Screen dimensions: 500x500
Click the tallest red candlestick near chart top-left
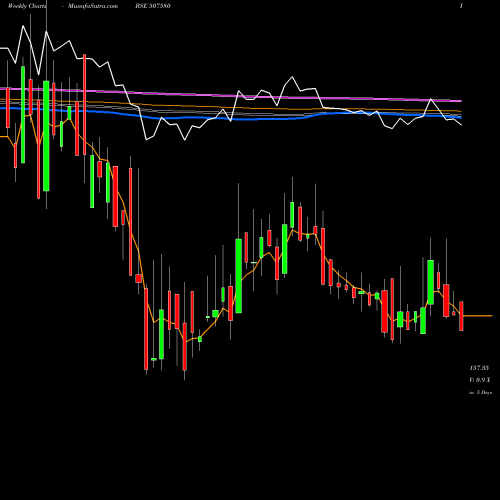pos(85,104)
